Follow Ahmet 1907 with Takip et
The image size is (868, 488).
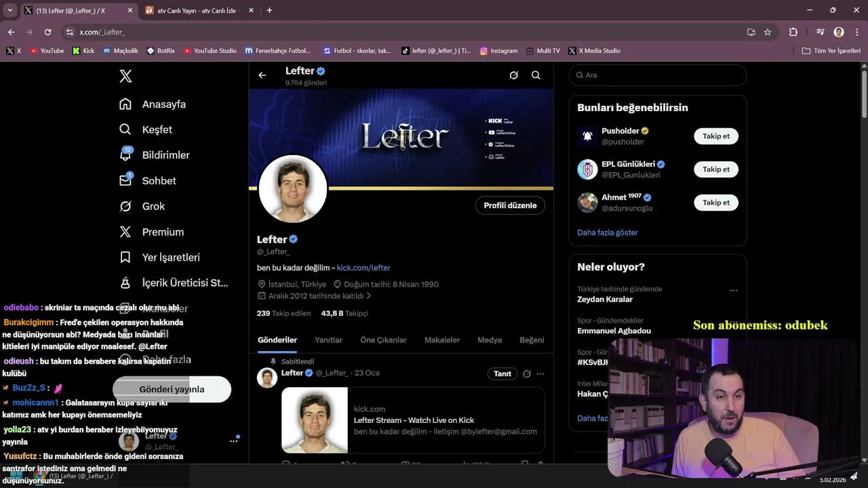tap(716, 203)
